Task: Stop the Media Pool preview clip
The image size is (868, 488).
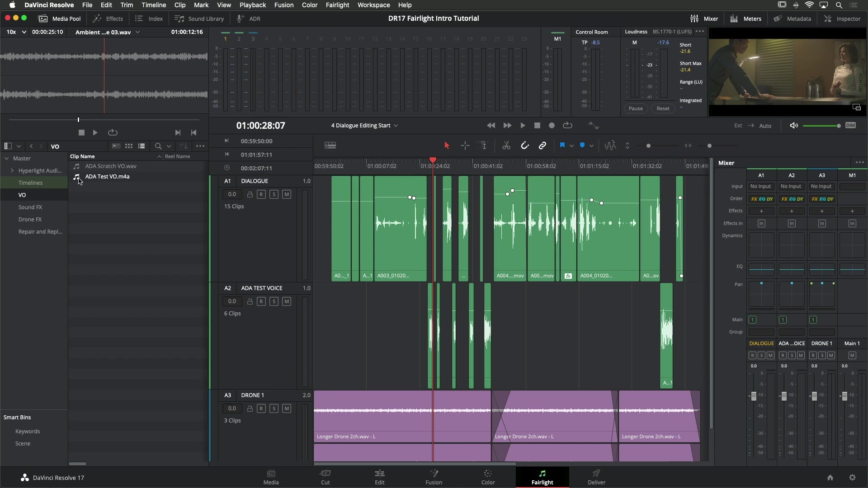Action: 81,133
